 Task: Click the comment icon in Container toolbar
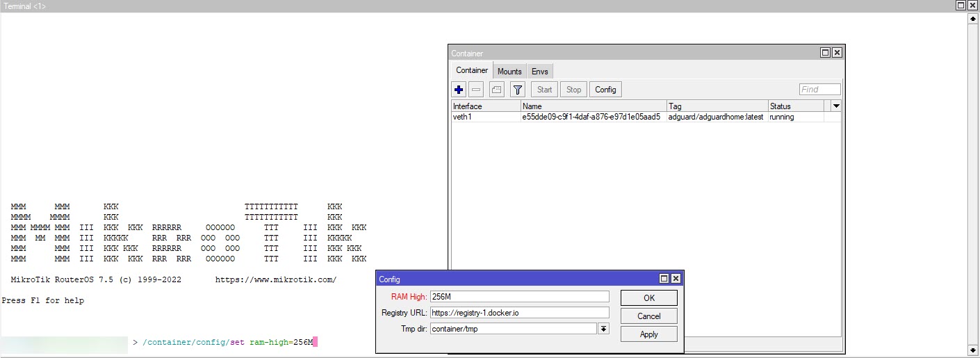click(x=496, y=89)
